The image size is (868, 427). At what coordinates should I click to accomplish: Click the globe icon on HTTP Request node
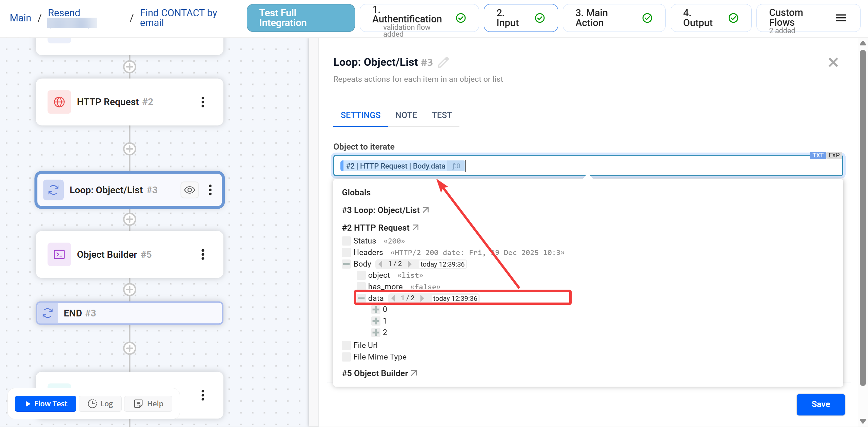point(59,102)
